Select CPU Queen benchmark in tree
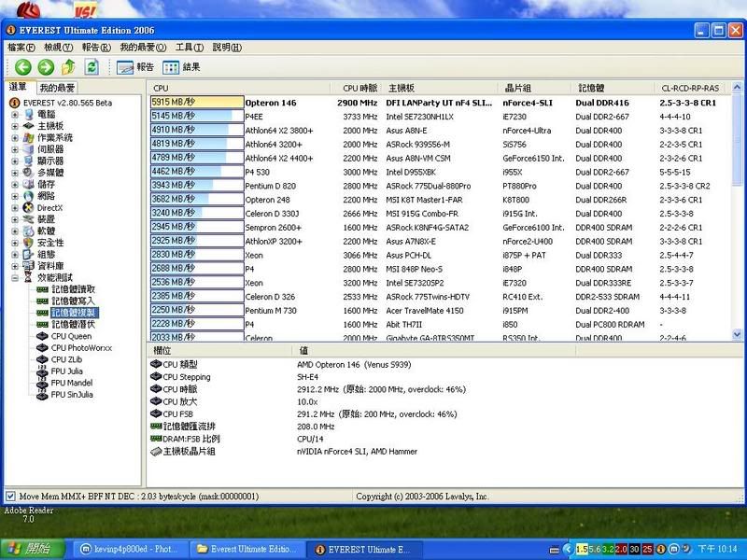The height and width of the screenshot is (560, 747). point(71,336)
